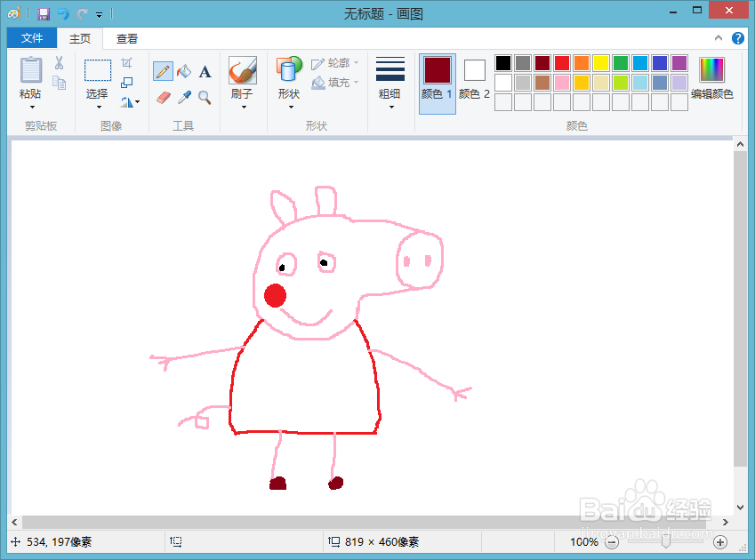755x560 pixels.
Task: Click the zoom-in plus control in status bar
Action: [722, 541]
